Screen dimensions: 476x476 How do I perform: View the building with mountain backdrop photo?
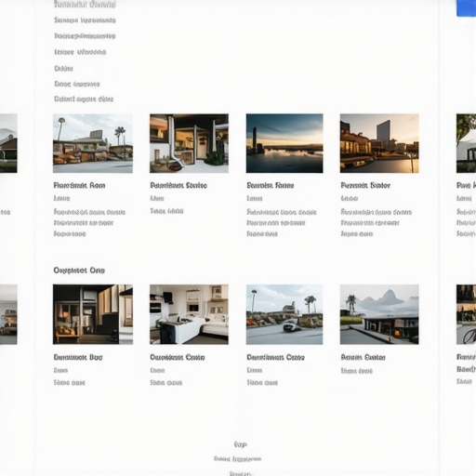379,314
